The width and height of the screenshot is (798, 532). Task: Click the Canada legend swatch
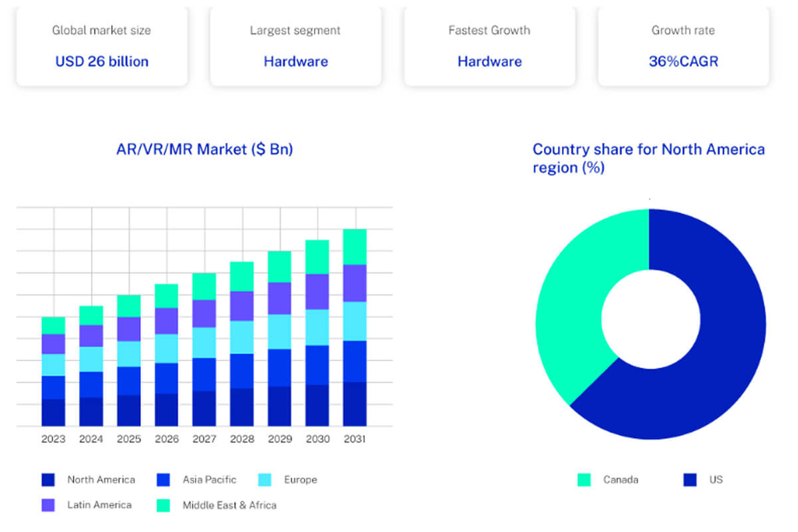click(x=585, y=479)
